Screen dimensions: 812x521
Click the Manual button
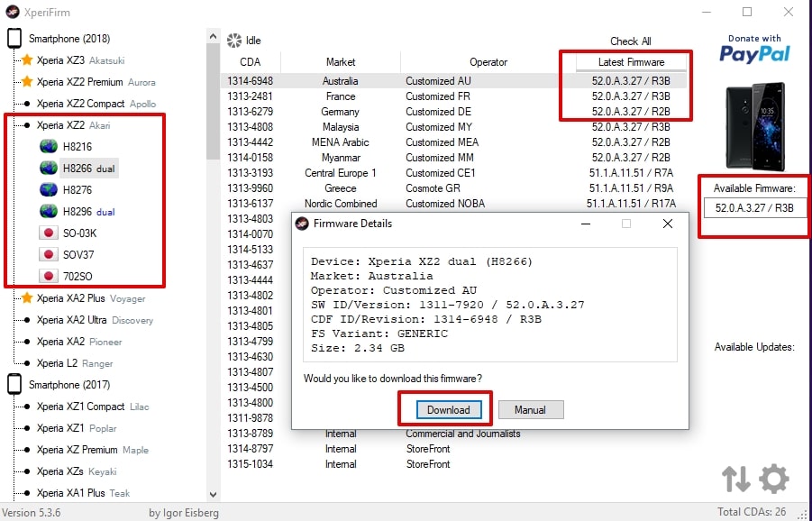click(531, 409)
